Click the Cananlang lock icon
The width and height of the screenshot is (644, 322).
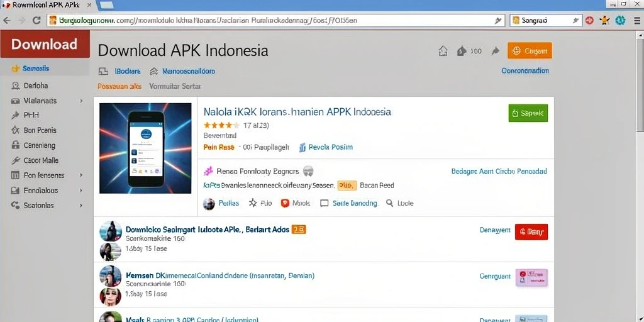click(16, 145)
